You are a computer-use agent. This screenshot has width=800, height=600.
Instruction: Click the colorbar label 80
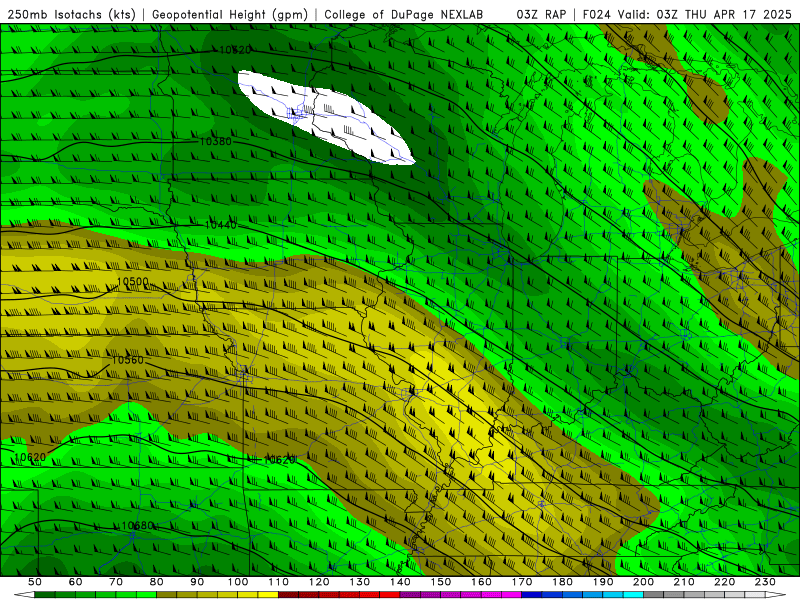pyautogui.click(x=157, y=582)
